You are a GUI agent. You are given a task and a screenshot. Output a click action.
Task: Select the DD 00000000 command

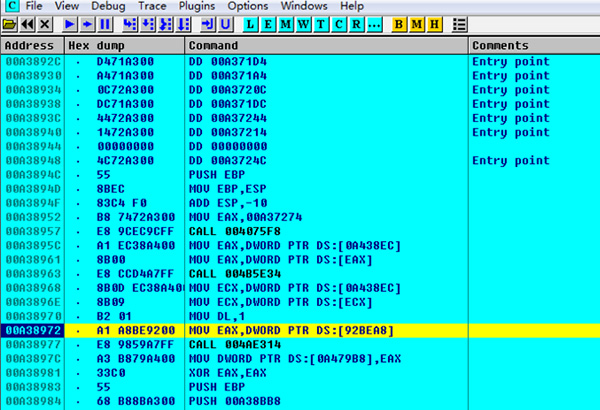click(228, 147)
